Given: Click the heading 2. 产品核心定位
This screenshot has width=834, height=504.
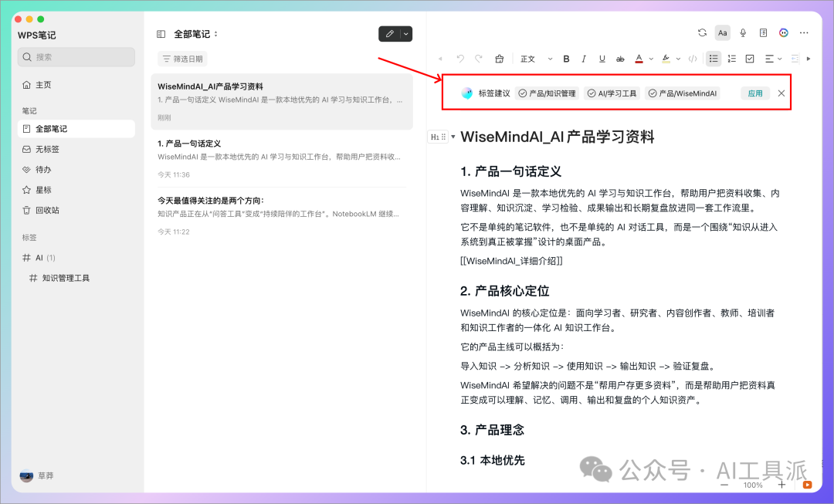Looking at the screenshot, I should click(505, 291).
